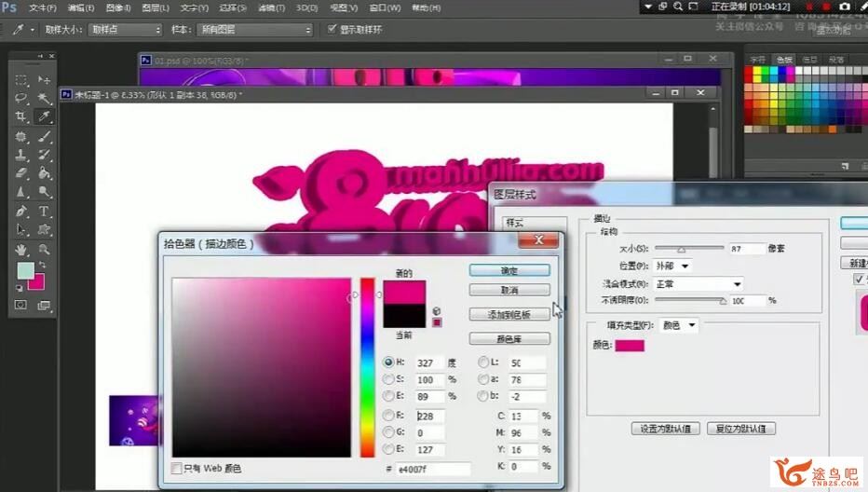Click the out-of-gamut warning icon in color picker
This screenshot has height=492, width=868.
click(x=436, y=311)
